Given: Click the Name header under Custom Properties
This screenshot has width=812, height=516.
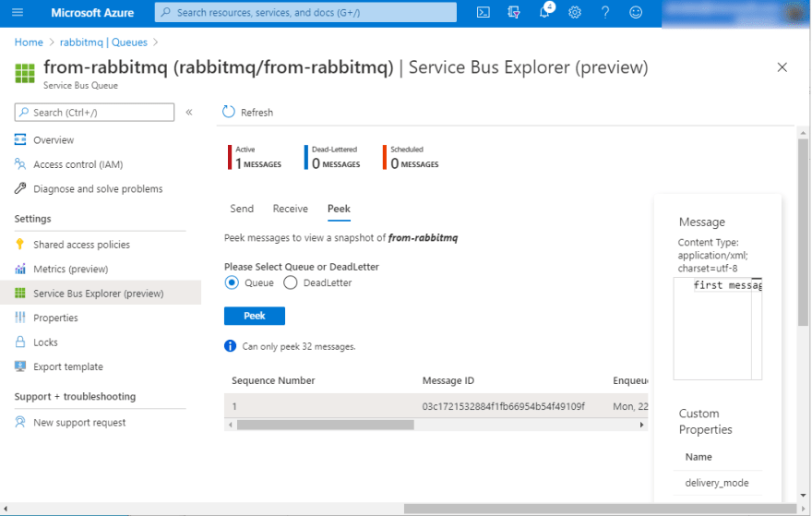Looking at the screenshot, I should (x=699, y=457).
